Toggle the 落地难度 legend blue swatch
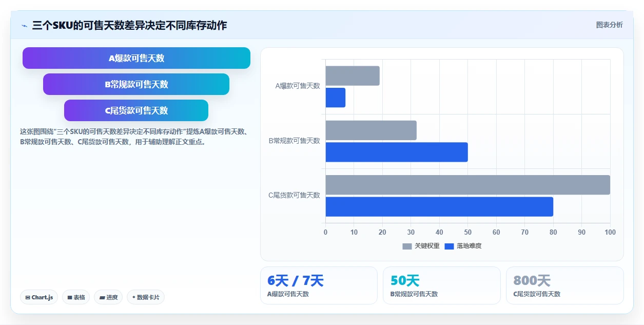Screen dimensions: 644x325 pos(449,246)
